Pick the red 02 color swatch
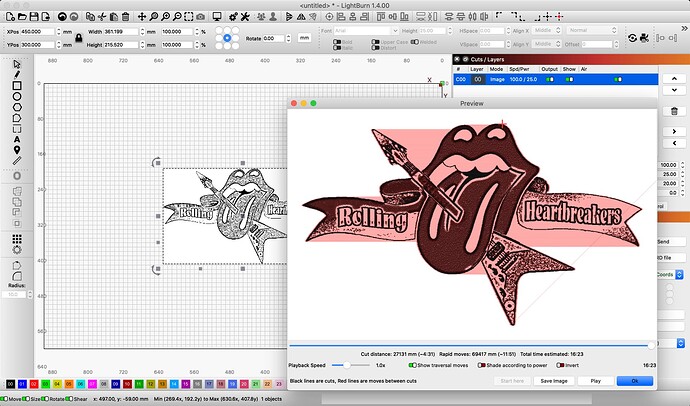690x406 pixels. pyautogui.click(x=34, y=384)
